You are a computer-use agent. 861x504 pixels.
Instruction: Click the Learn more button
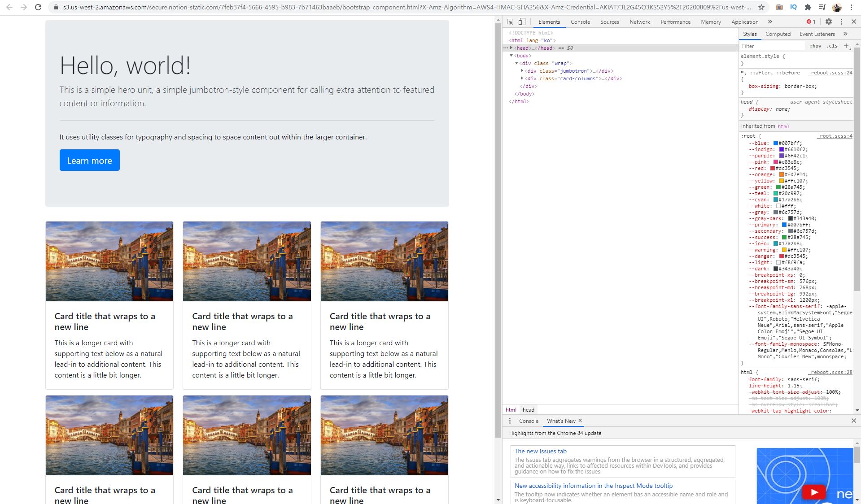pyautogui.click(x=90, y=160)
